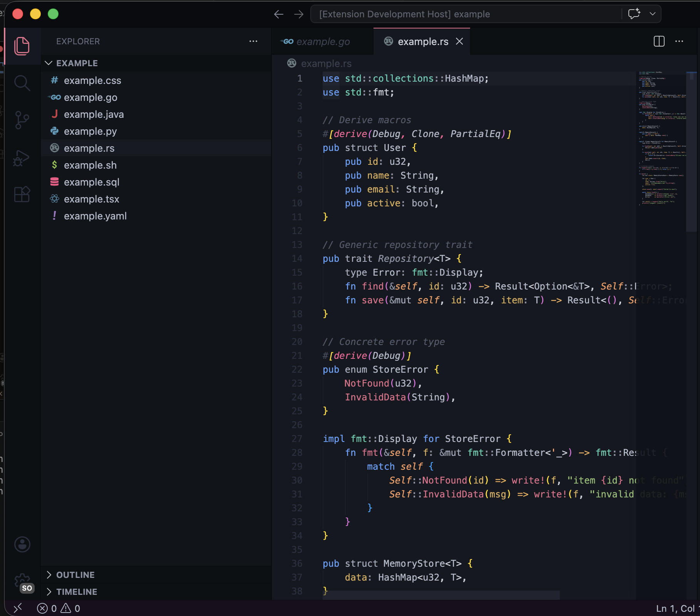Split the editor using the split icon
The height and width of the screenshot is (616, 700).
coord(659,41)
